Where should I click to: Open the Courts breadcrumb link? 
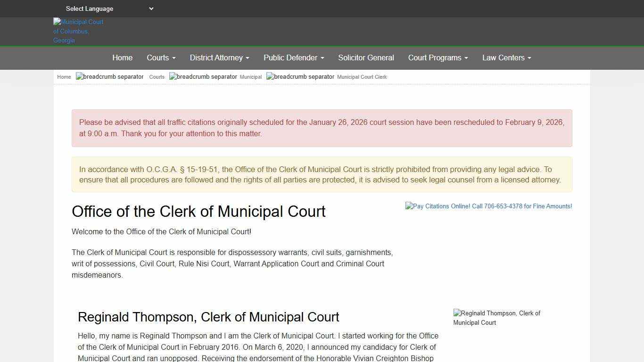157,76
